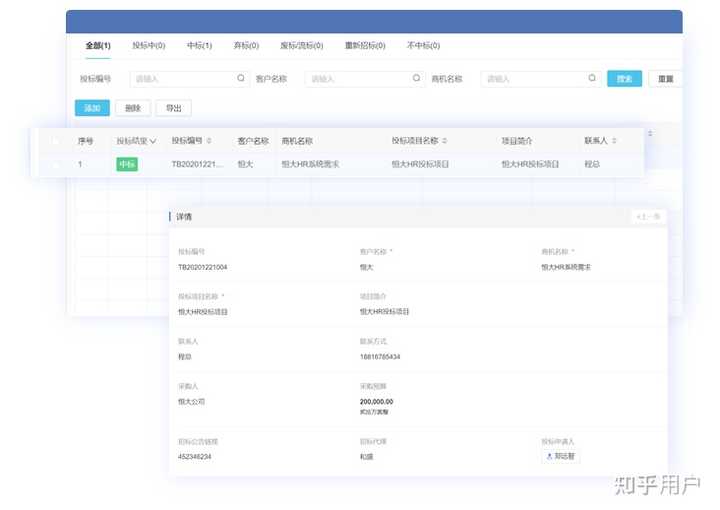This screenshot has height=510, width=720.
Task: Click the 删除 button
Action: [133, 108]
